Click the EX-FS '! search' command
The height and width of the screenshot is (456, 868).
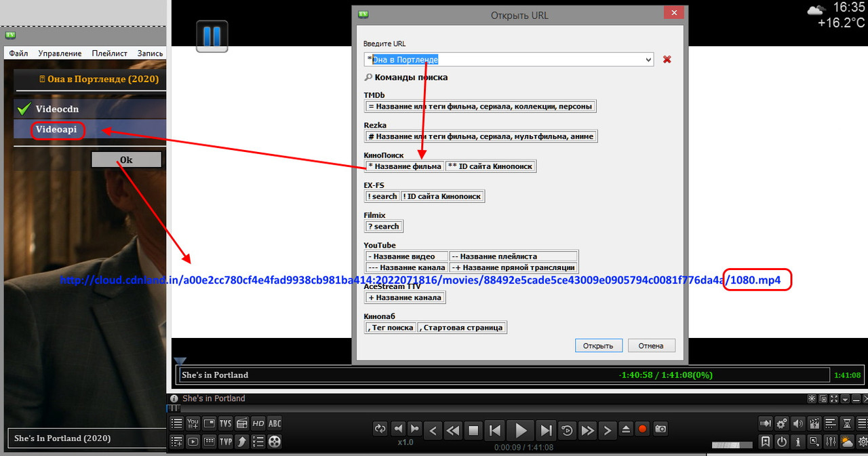(x=382, y=196)
